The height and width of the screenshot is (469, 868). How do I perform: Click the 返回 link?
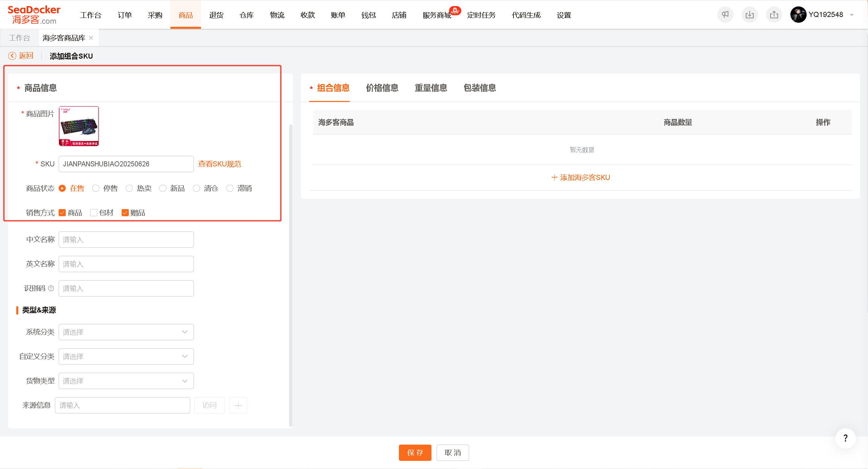point(26,56)
